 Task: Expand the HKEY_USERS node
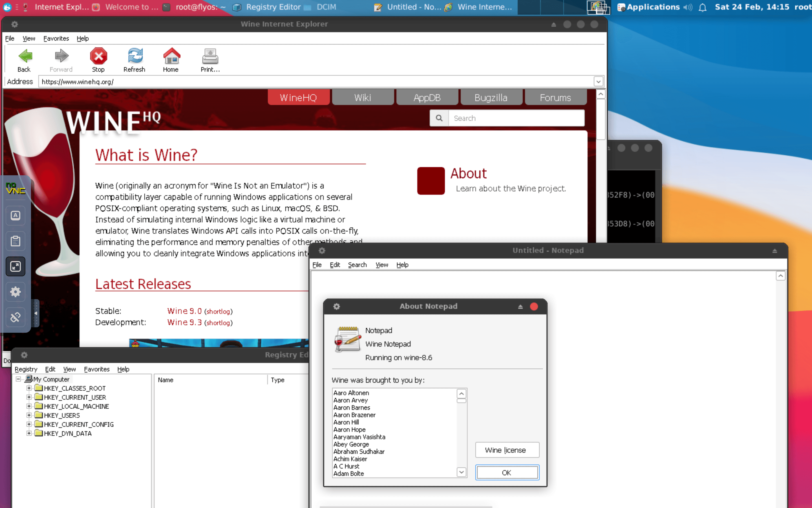pyautogui.click(x=29, y=415)
